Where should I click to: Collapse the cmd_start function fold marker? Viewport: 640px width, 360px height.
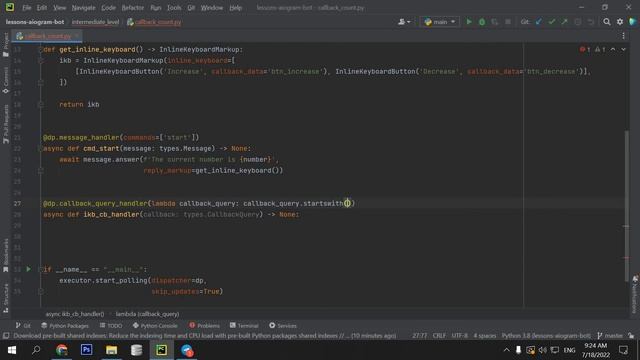point(40,149)
